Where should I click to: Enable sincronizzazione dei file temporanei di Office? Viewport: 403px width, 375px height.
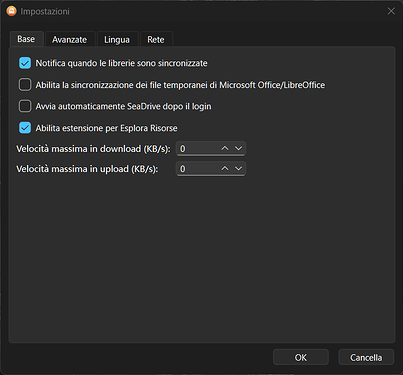pyautogui.click(x=25, y=85)
